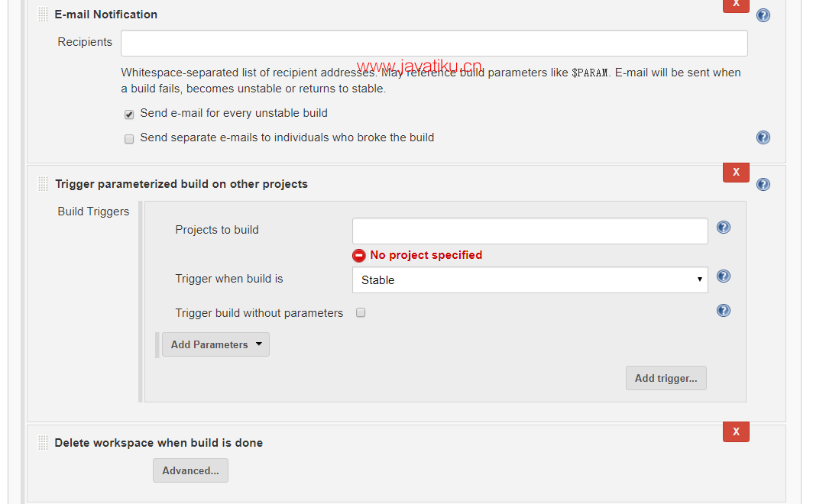Open help icon beside Projects to build

tap(724, 228)
